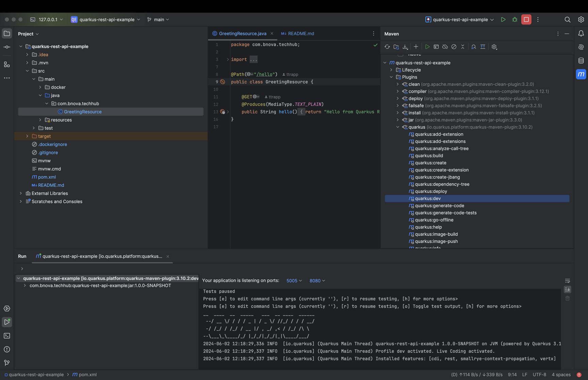Open IDE settings gear in title bar
588x380 pixels.
pyautogui.click(x=581, y=20)
